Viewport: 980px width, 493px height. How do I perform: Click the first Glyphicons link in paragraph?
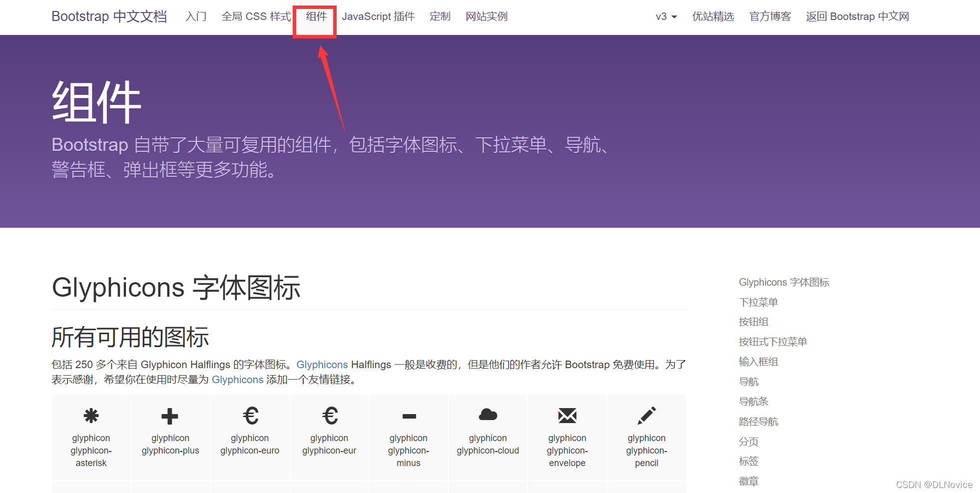(322, 365)
